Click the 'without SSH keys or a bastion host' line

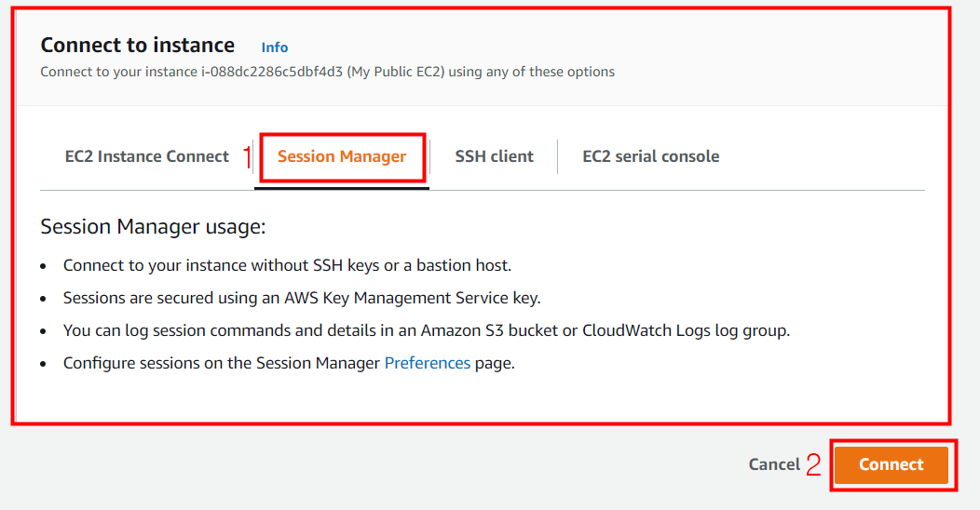point(288,265)
